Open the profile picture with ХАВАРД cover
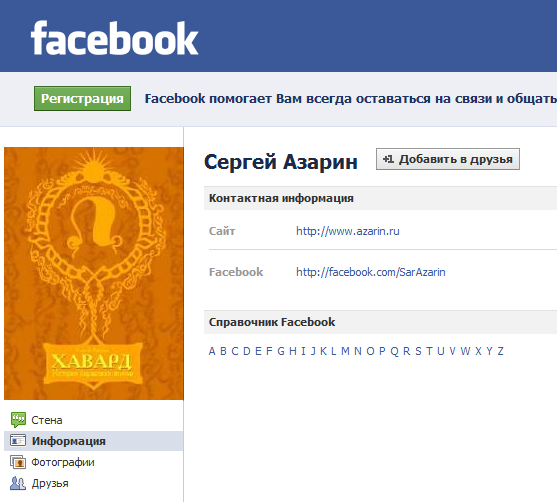Viewport: 557px width, 502px height. click(94, 273)
